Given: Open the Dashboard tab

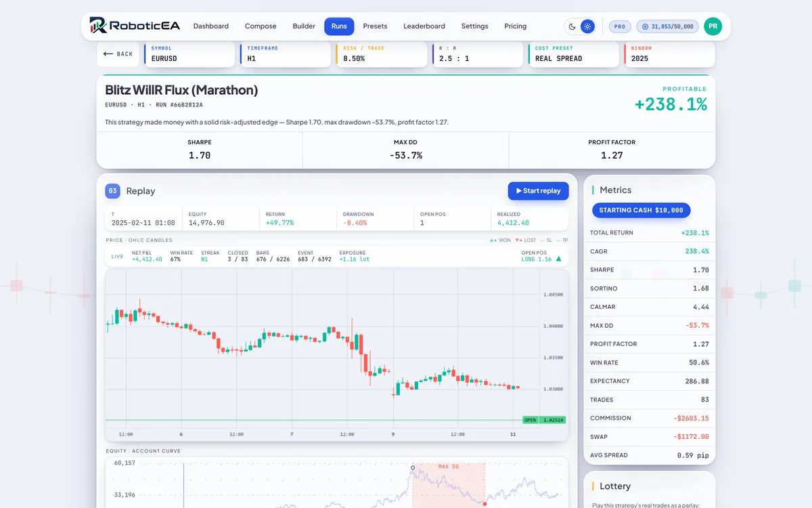Looking at the screenshot, I should point(211,26).
